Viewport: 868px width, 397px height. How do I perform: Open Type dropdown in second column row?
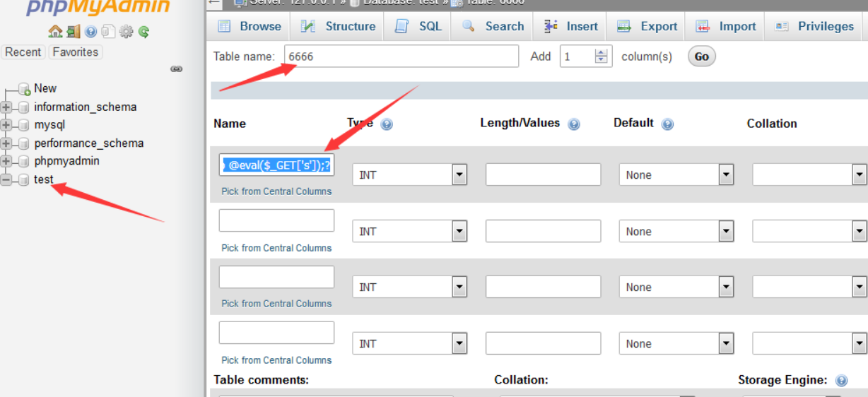click(x=410, y=231)
